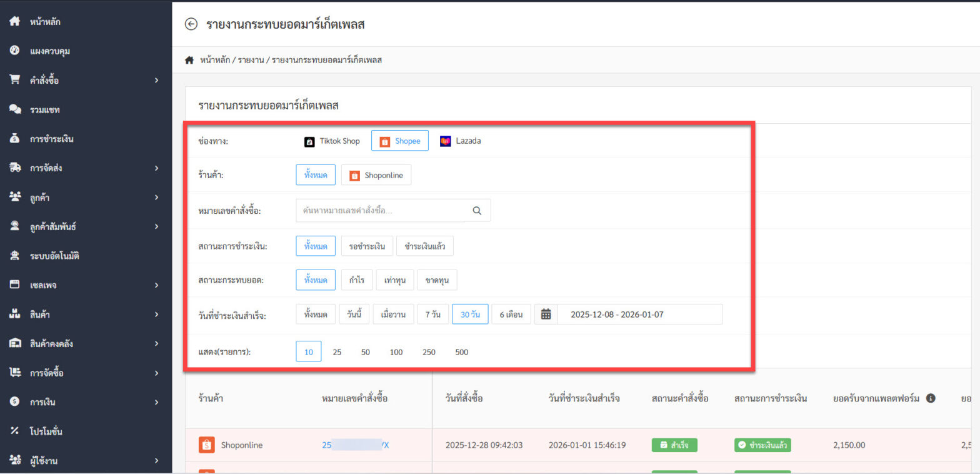Click the magnifier search icon for order number
The image size is (980, 474).
point(477,211)
